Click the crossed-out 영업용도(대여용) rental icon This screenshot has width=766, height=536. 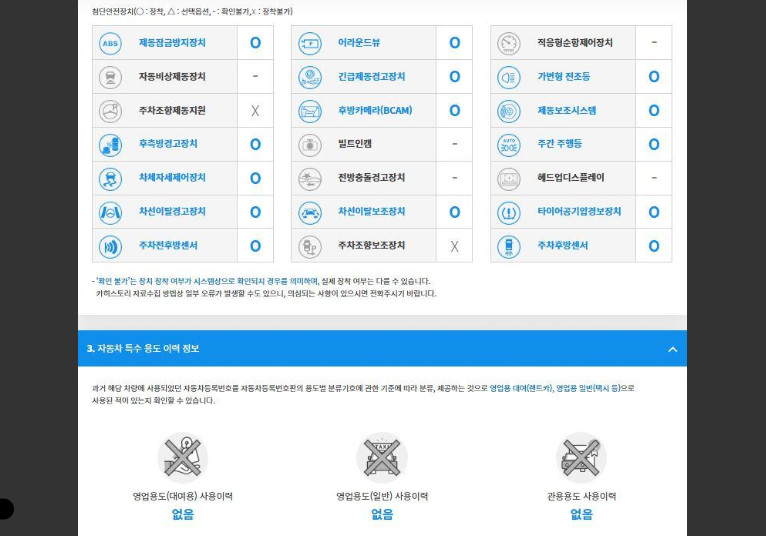(x=183, y=458)
